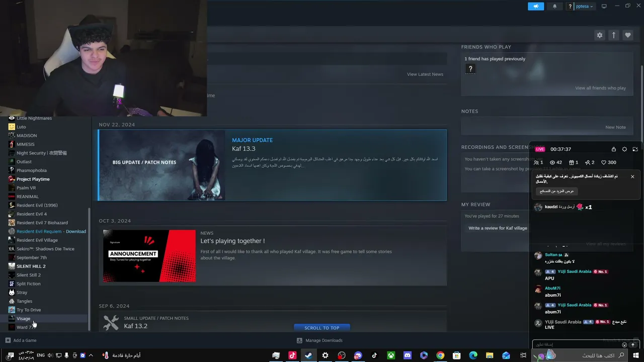Click the upward arrow icon beside the gear
The image size is (644, 362).
tap(613, 35)
